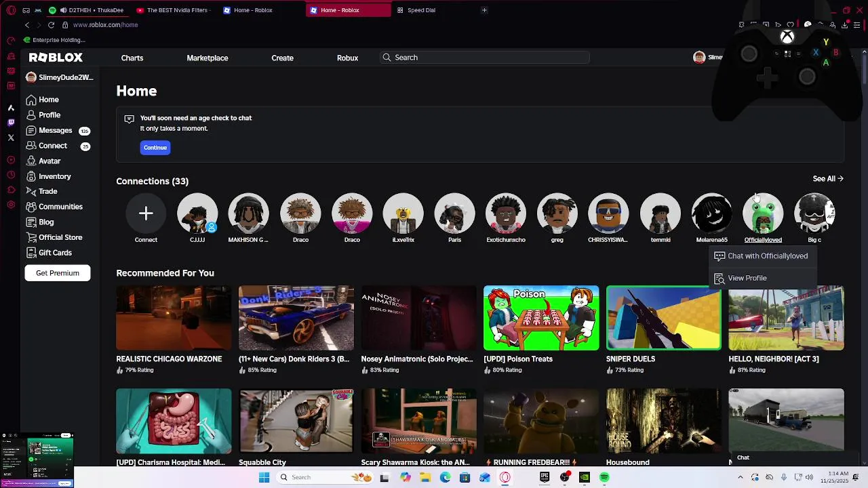Switch to The BEST Nvidia Filters tab
Image resolution: width=868 pixels, height=488 pixels.
click(x=173, y=10)
